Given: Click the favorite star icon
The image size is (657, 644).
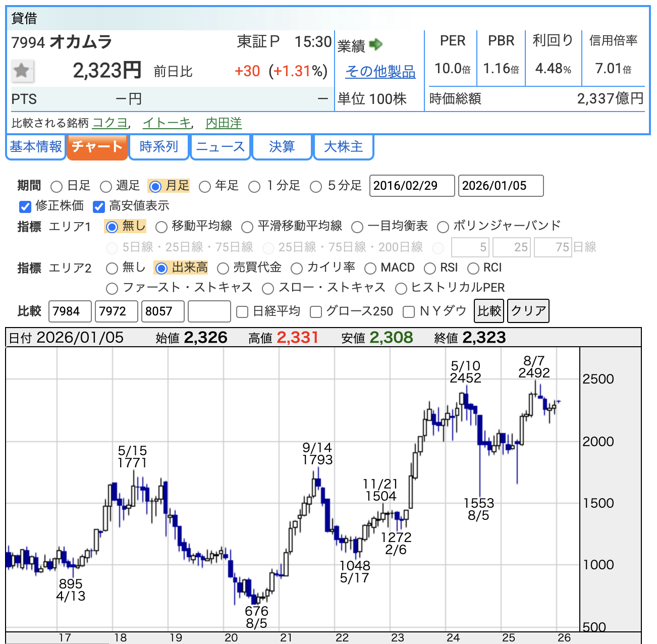Looking at the screenshot, I should pos(22,71).
